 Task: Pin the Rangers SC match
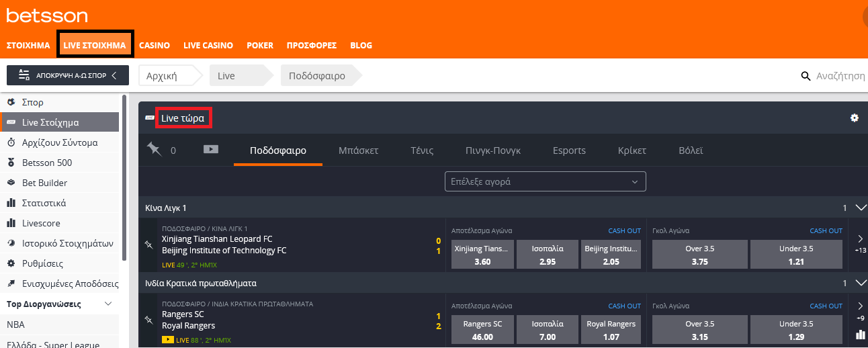coord(148,320)
